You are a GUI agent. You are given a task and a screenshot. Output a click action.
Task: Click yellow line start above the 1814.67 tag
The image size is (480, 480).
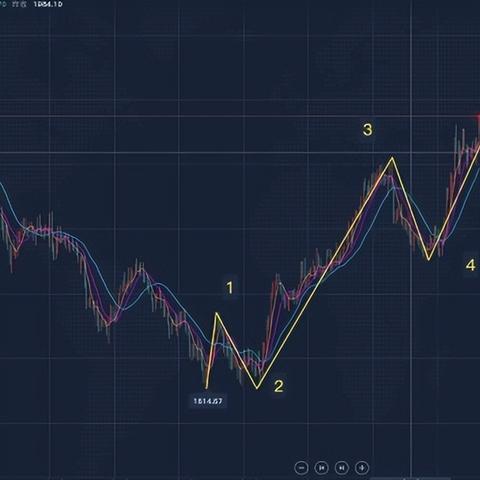(207, 387)
